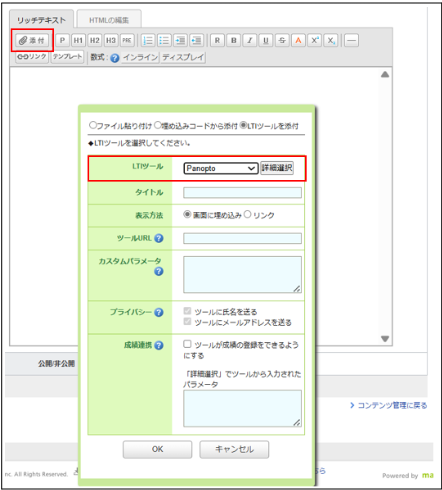Enable ツールが成績の登録をできるようにする checkbox

pos(187,344)
